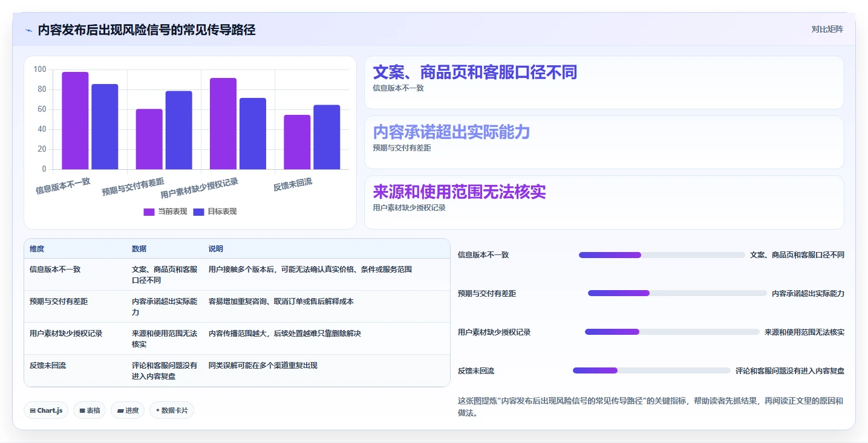Click the 数据 column header
Viewport: 868px width, 443px height.
[139, 249]
